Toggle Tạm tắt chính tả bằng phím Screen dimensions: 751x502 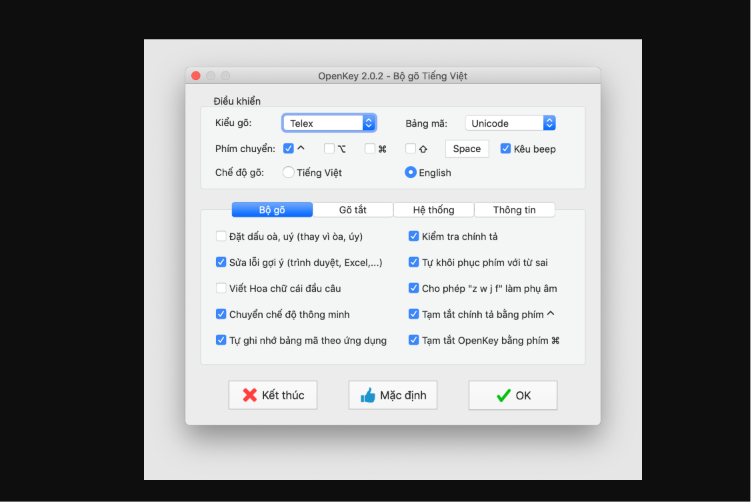tap(414, 314)
